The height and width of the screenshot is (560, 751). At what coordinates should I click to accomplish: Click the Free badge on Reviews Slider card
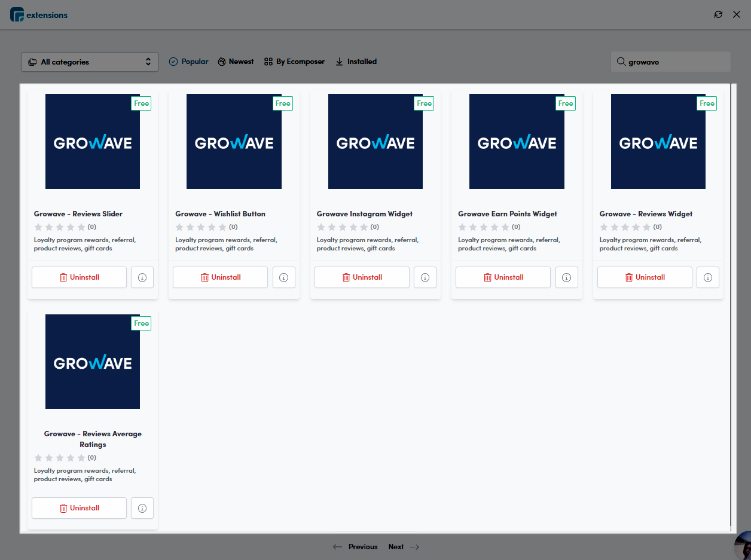pyautogui.click(x=142, y=103)
